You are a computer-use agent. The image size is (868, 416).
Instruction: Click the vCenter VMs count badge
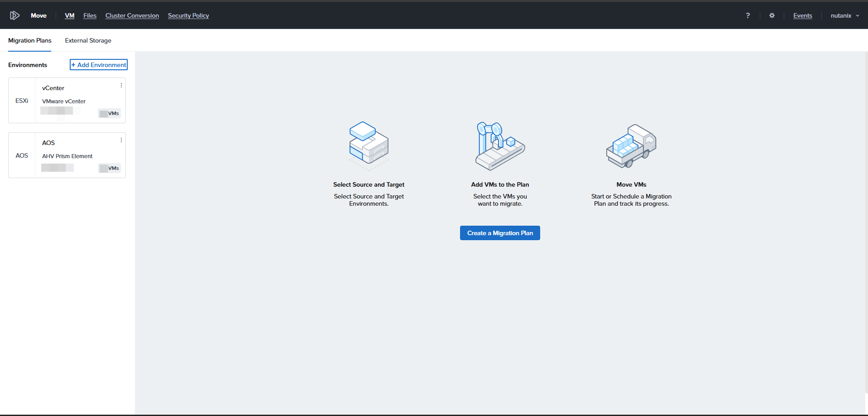coord(109,113)
